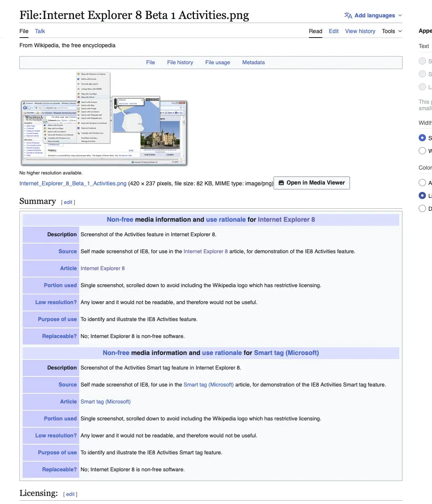Expand the Tools dropdown menu
This screenshot has height=504, width=432.
392,31
